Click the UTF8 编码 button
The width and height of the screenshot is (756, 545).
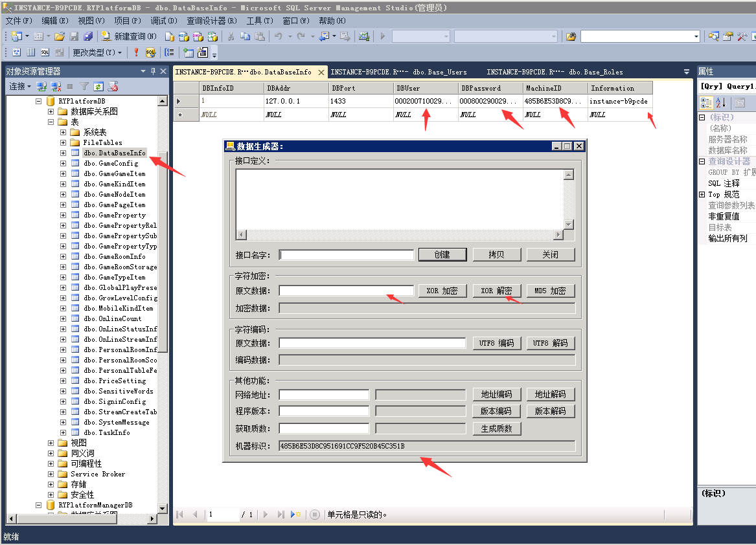click(x=497, y=343)
